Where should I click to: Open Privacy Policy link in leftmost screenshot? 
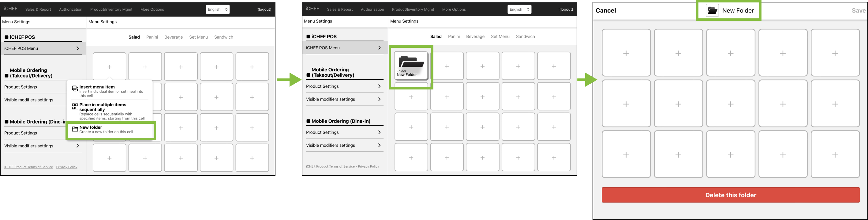pos(67,167)
